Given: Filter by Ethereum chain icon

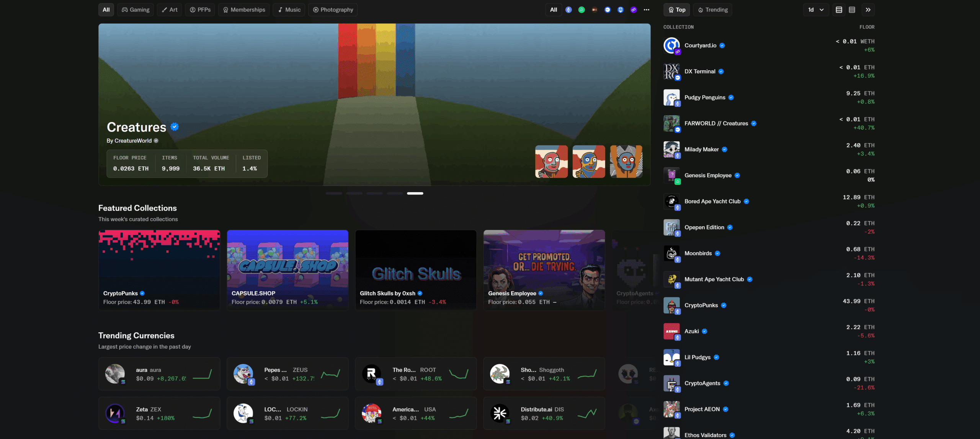Looking at the screenshot, I should coord(568,10).
